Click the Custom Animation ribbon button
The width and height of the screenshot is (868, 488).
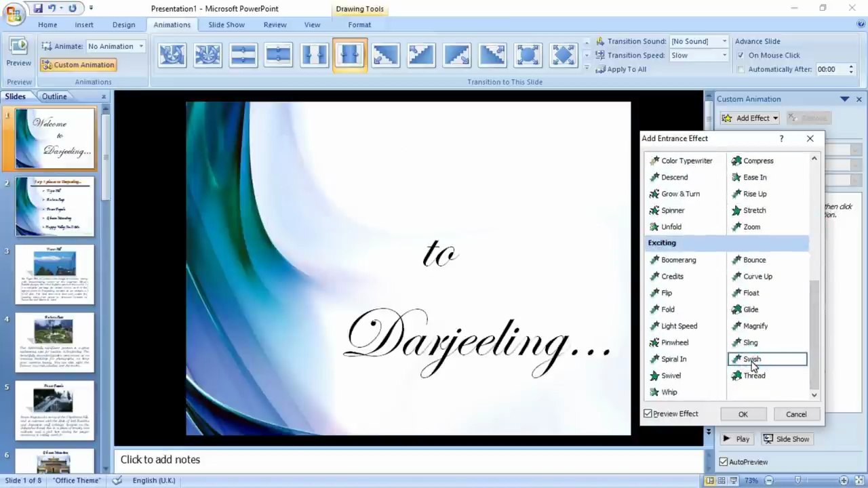point(78,65)
